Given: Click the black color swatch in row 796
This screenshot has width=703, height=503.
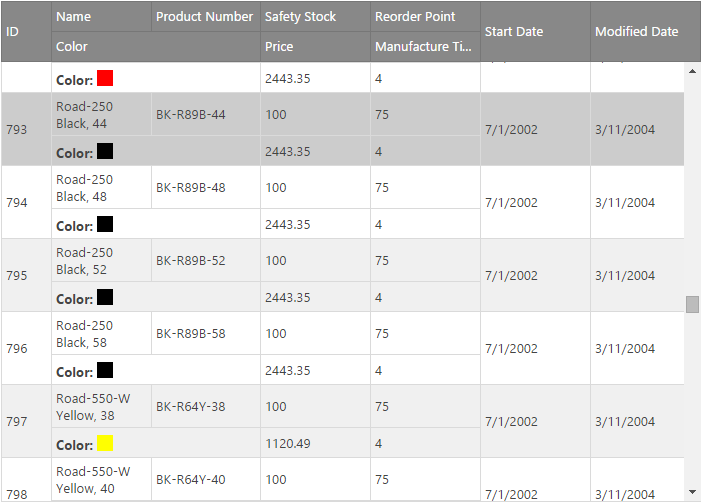Looking at the screenshot, I should 105,371.
